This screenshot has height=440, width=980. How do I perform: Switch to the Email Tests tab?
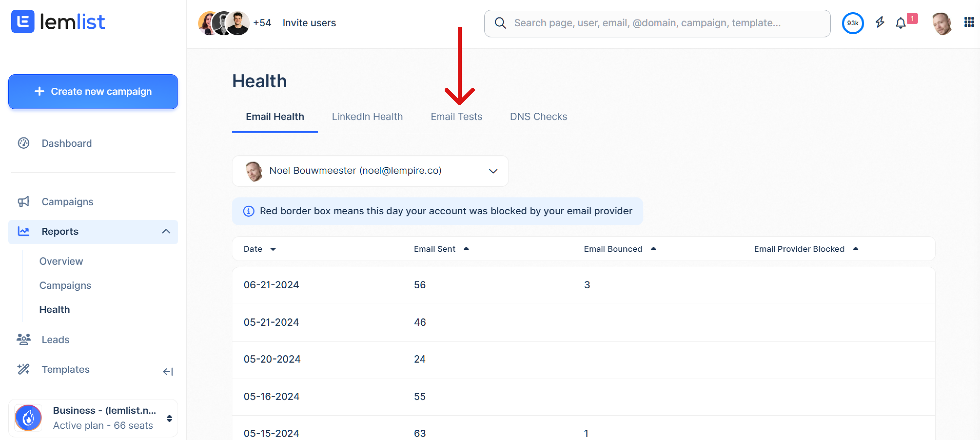click(x=456, y=117)
